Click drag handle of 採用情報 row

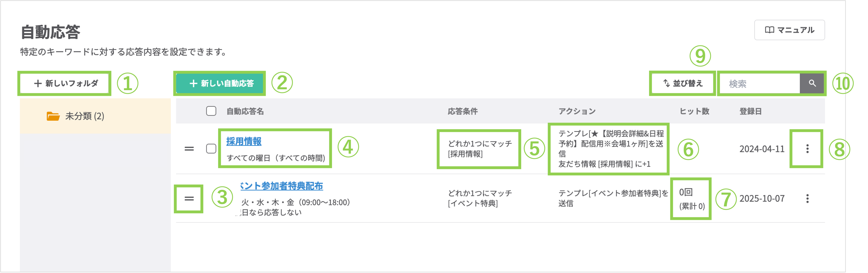(x=189, y=148)
